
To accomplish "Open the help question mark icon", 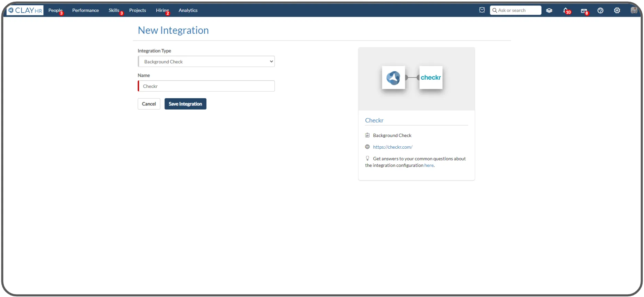I will click(x=600, y=11).
